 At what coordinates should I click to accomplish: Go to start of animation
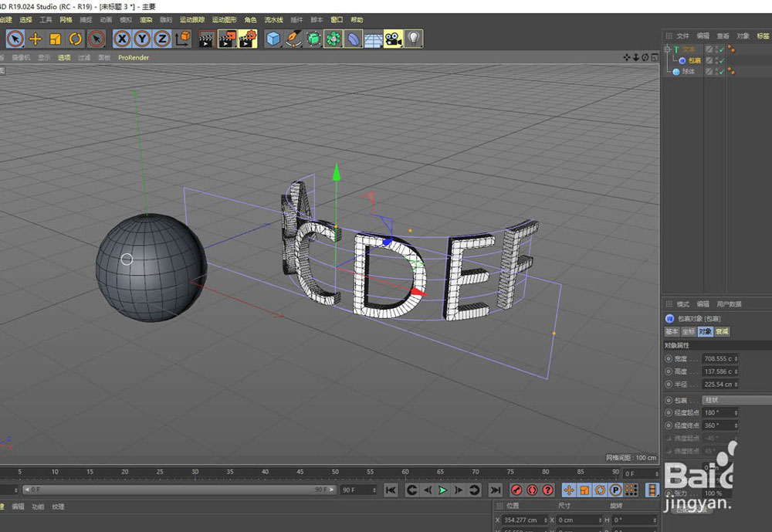coord(391,490)
